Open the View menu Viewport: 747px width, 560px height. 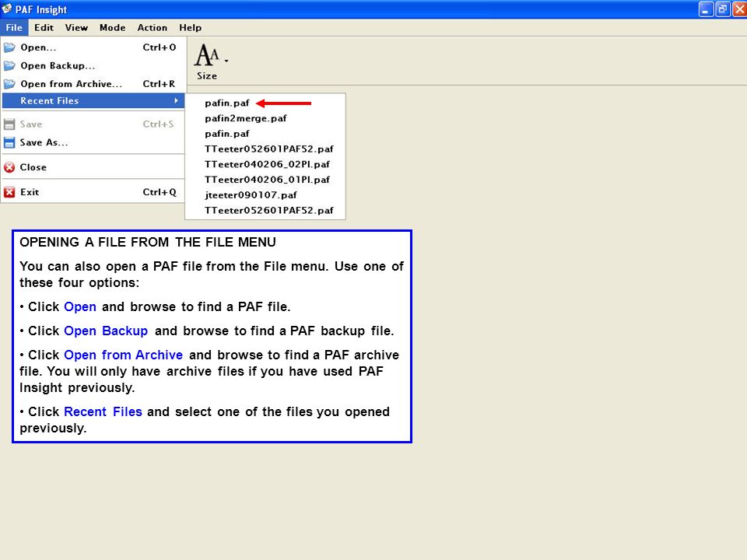coord(76,28)
